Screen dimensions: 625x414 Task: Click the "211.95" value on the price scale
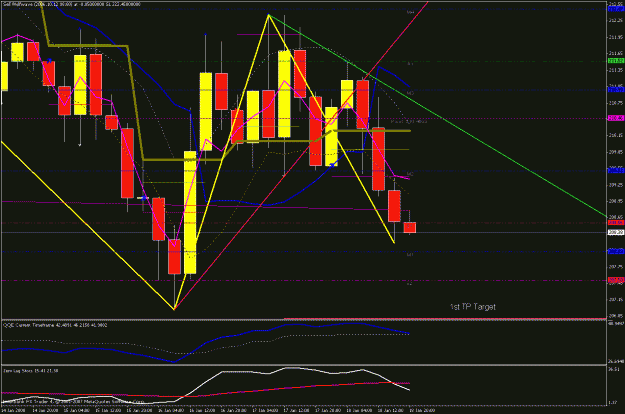[x=615, y=37]
